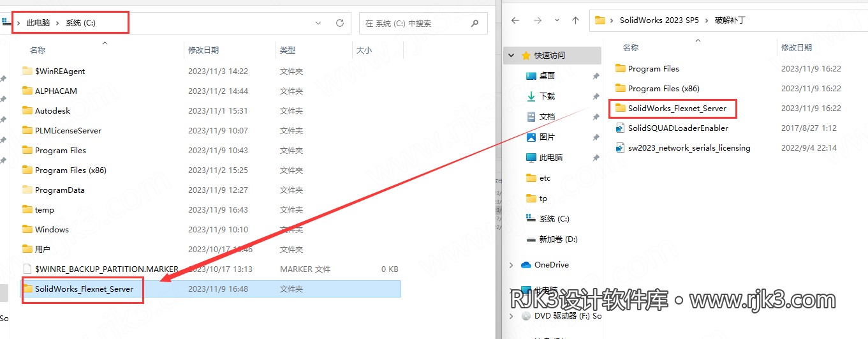Expand the DVD 驱动器 (F:) tree node
Viewport: 868px width, 339px height.
tap(511, 315)
